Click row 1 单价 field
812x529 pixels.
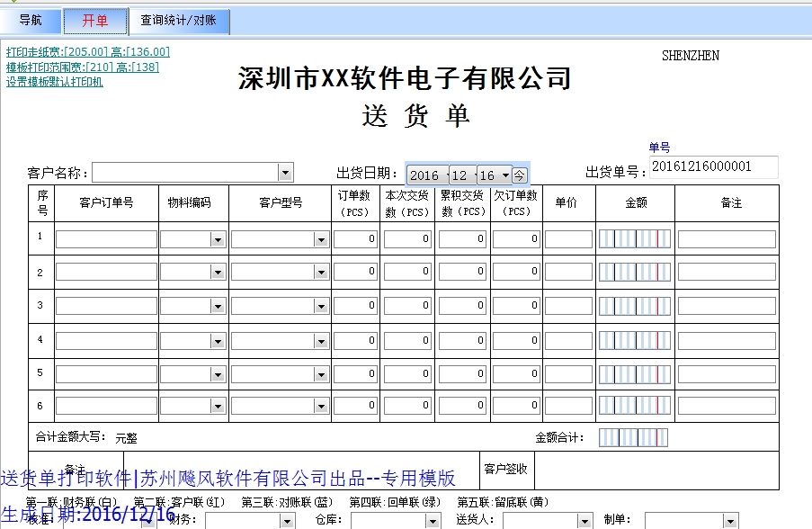[568, 239]
